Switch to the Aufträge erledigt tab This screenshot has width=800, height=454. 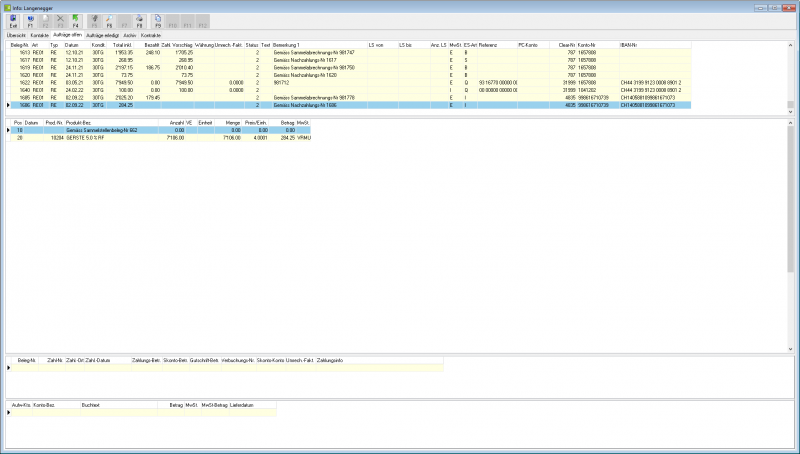103,35
